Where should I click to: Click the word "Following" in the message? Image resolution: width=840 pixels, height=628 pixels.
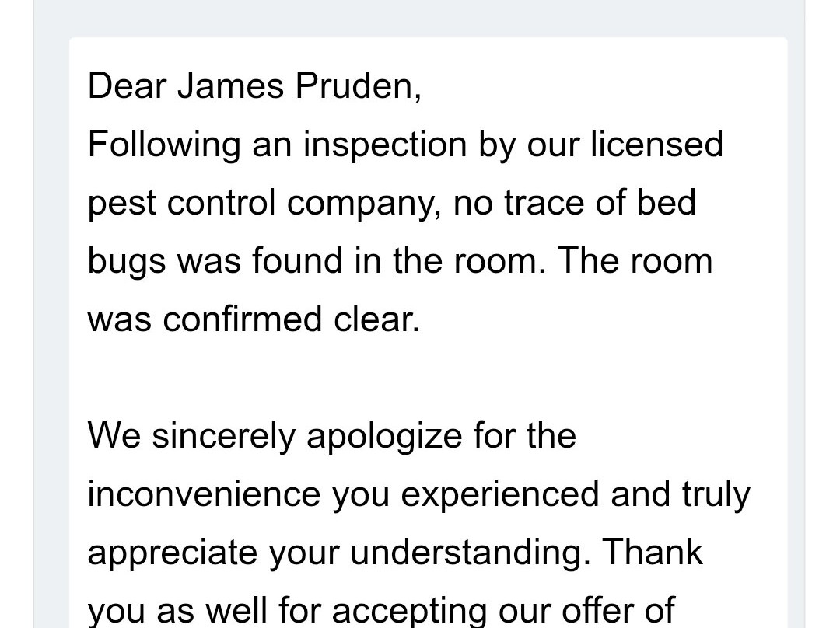pos(163,144)
